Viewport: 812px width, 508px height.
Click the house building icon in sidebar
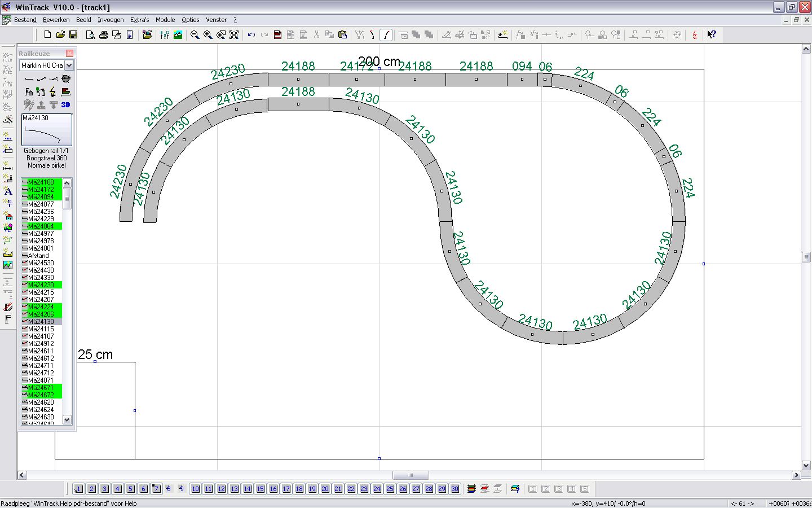coord(8,216)
